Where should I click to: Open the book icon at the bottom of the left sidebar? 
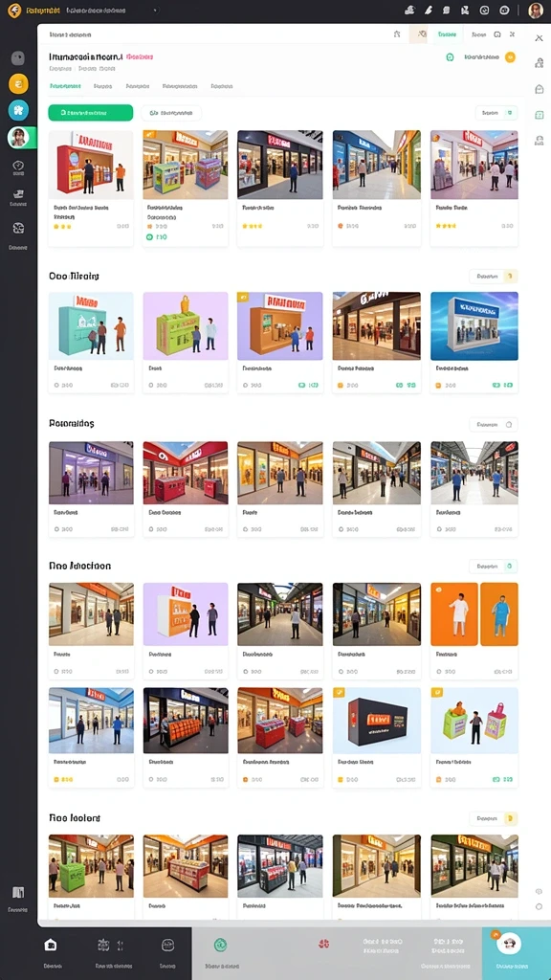tap(18, 893)
